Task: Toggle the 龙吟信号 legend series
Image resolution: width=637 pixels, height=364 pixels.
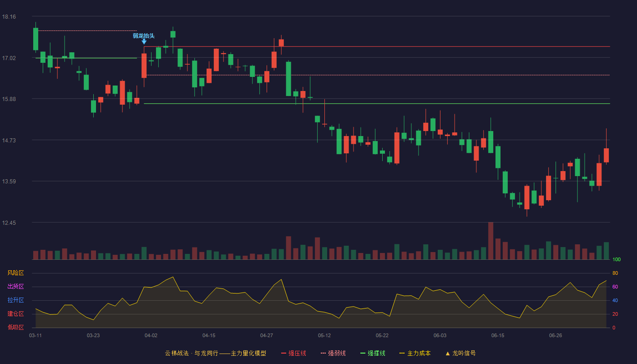Action: point(460,353)
